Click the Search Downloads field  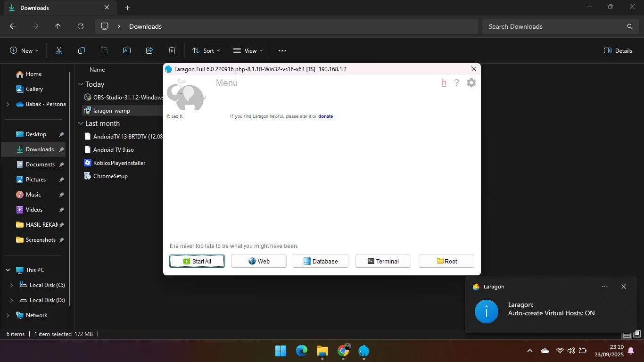[x=556, y=26]
